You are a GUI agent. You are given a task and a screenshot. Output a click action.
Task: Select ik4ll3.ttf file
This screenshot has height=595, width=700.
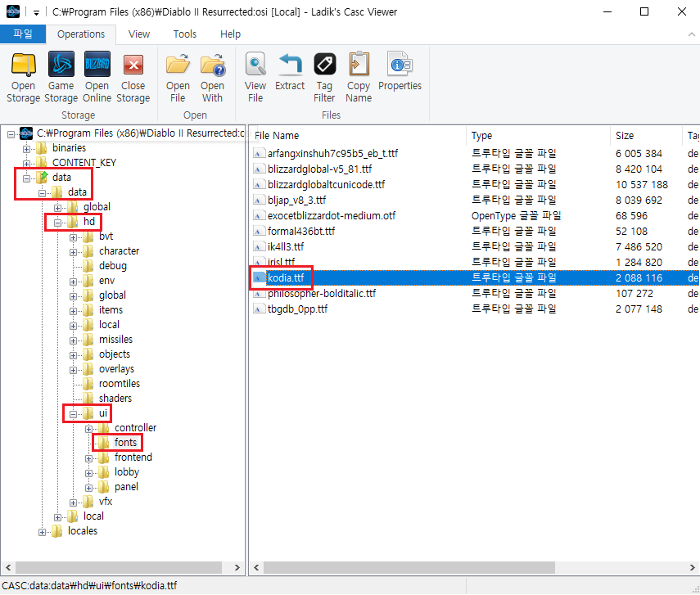(x=285, y=247)
